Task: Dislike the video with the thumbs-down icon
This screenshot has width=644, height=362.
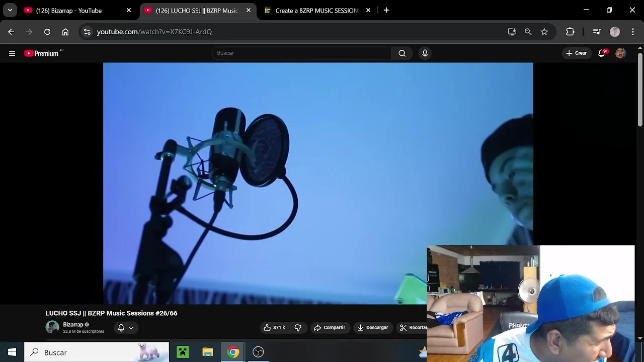Action: (298, 328)
